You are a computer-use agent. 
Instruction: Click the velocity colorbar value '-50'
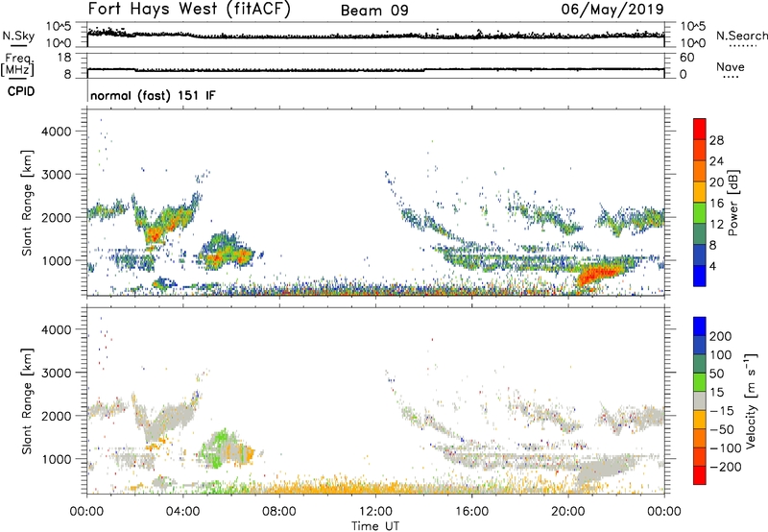(721, 429)
